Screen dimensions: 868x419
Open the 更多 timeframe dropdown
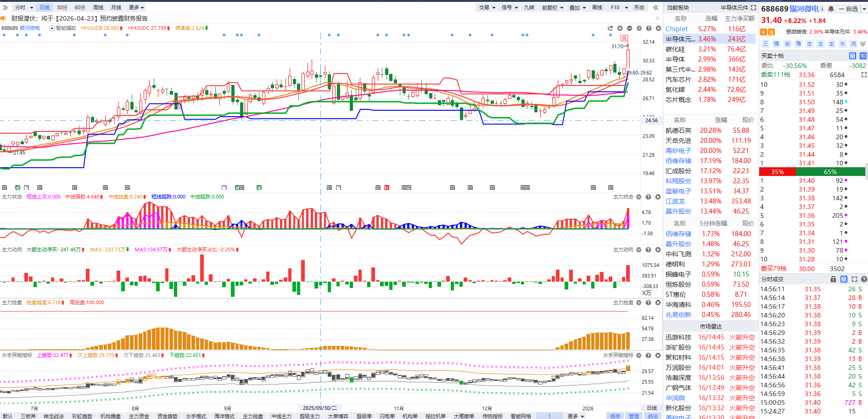[x=136, y=7]
